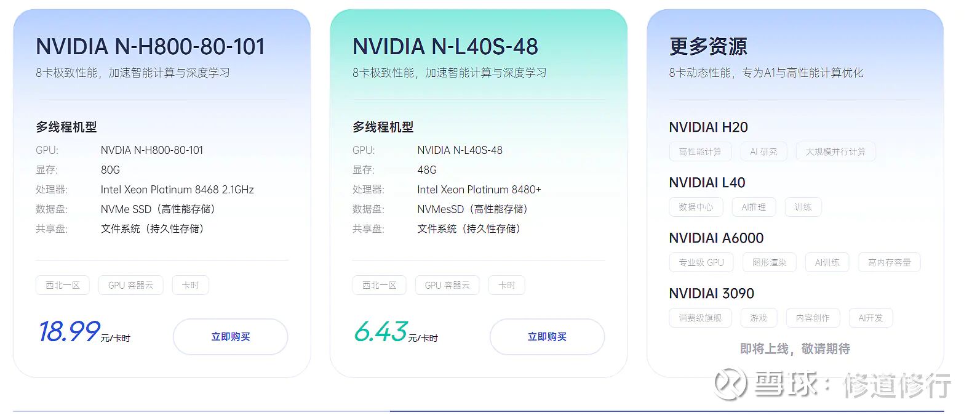Select the 专业级 GPU tag under A6000
The width and height of the screenshot is (980, 415).
[701, 262]
